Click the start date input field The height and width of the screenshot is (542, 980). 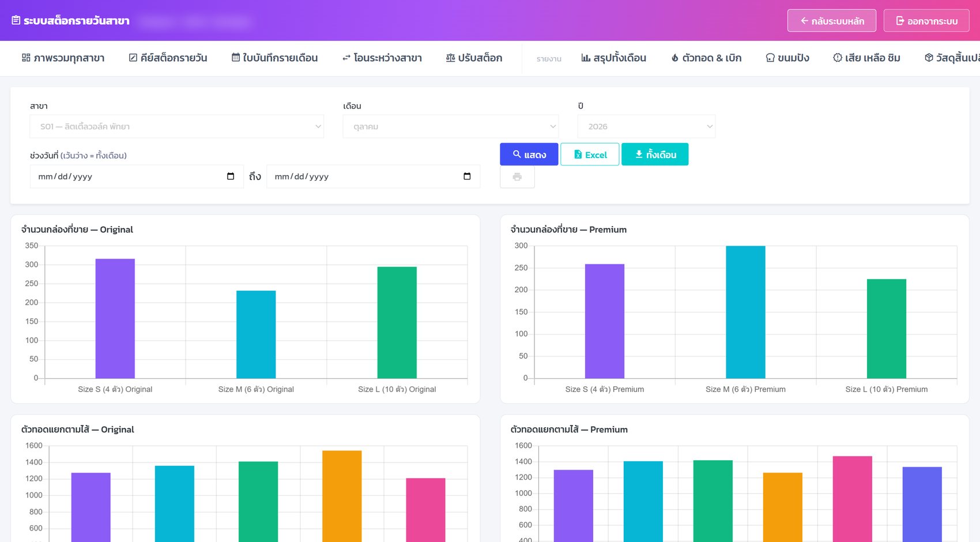pos(136,176)
